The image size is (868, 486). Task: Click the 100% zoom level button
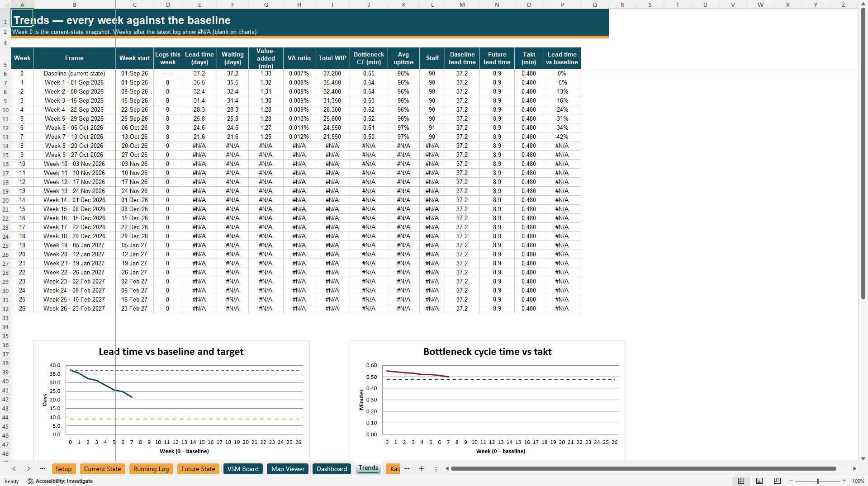pyautogui.click(x=858, y=481)
